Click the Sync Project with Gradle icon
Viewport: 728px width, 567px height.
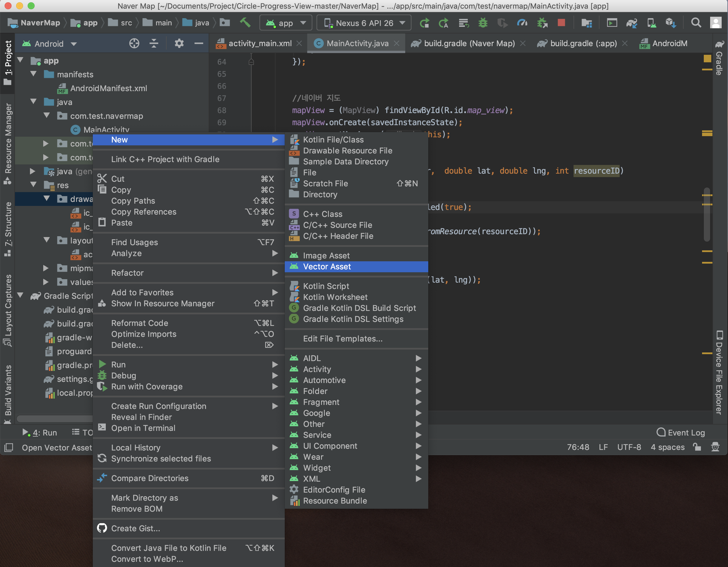pos(631,23)
